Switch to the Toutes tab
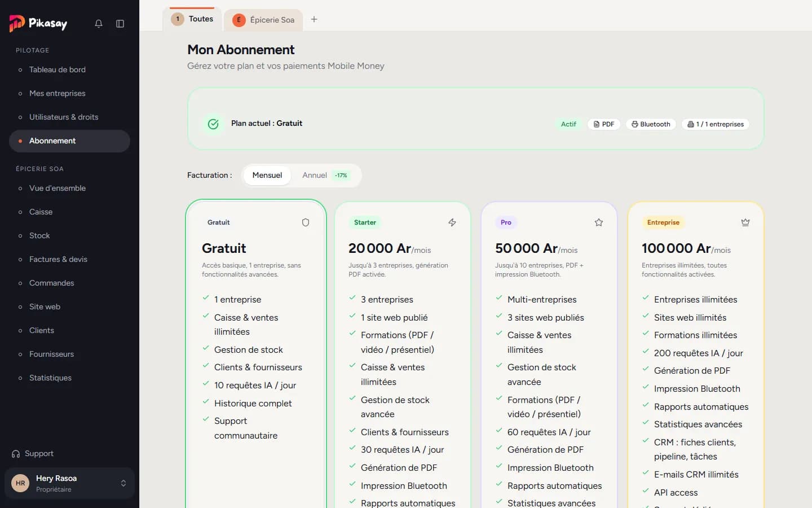This screenshot has width=812, height=508. click(x=192, y=19)
